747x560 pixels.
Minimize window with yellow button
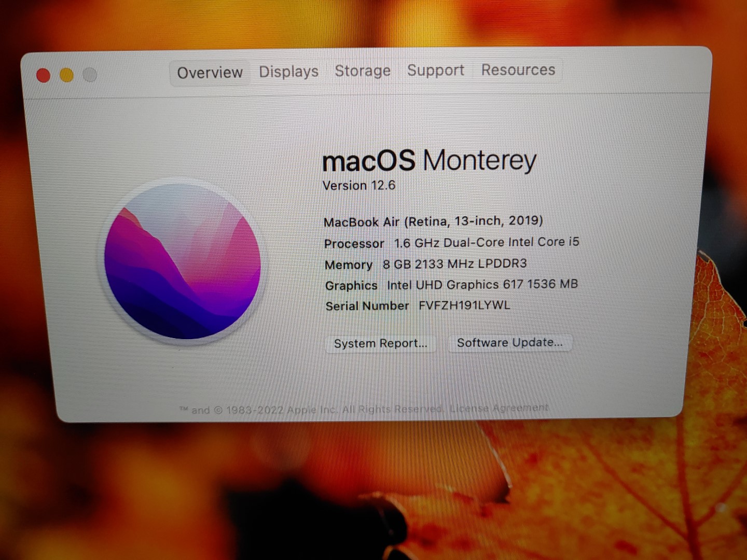pos(66,75)
